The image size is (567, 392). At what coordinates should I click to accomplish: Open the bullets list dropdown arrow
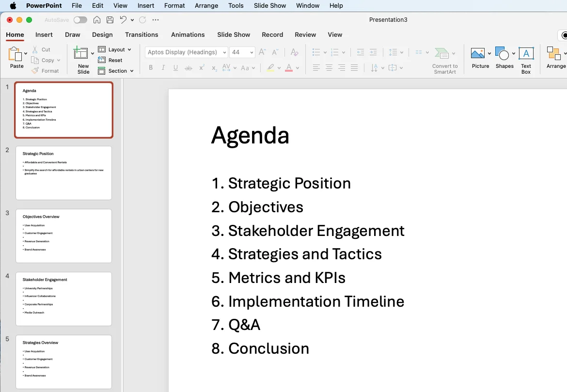click(325, 52)
